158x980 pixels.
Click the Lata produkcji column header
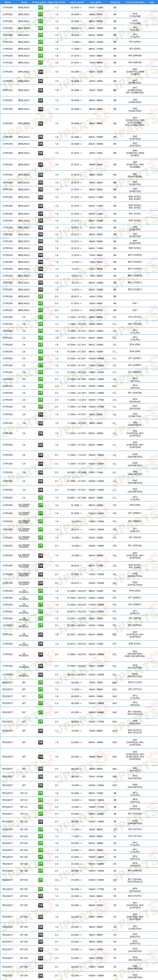pyautogui.click(x=77, y=2)
